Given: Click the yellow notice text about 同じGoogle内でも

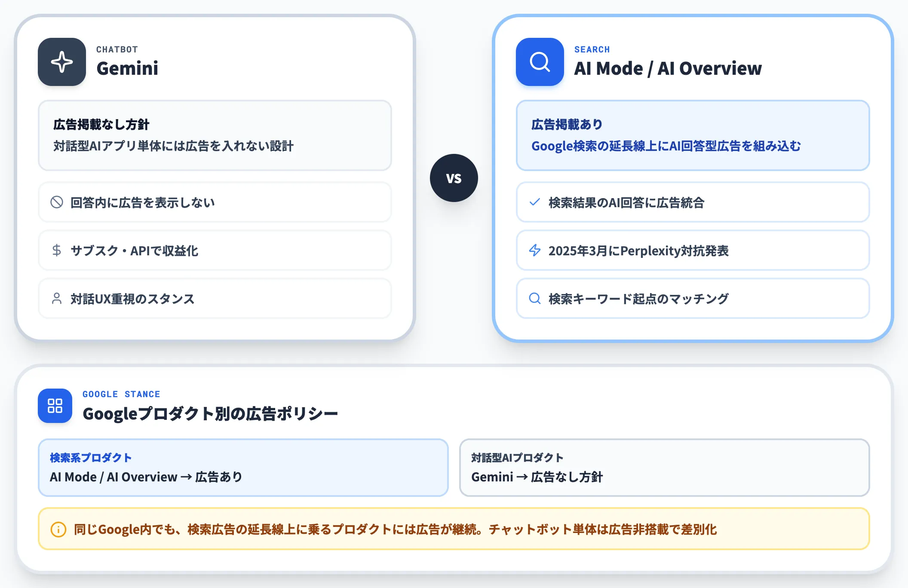Looking at the screenshot, I should [395, 529].
